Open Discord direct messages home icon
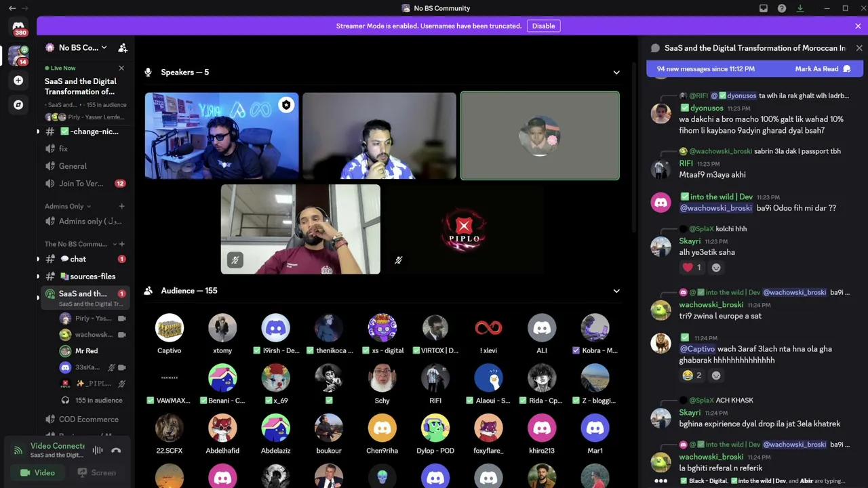Image resolution: width=868 pixels, height=488 pixels. point(18,28)
